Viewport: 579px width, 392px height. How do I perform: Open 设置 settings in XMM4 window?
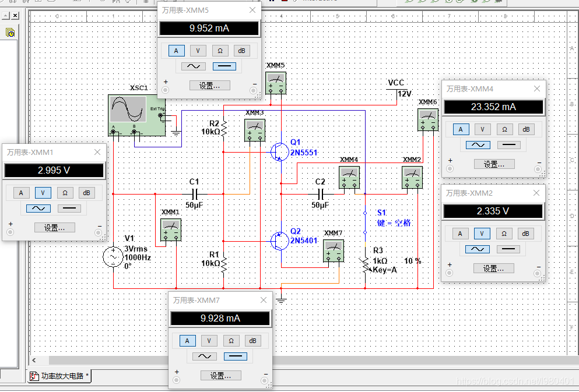click(494, 164)
